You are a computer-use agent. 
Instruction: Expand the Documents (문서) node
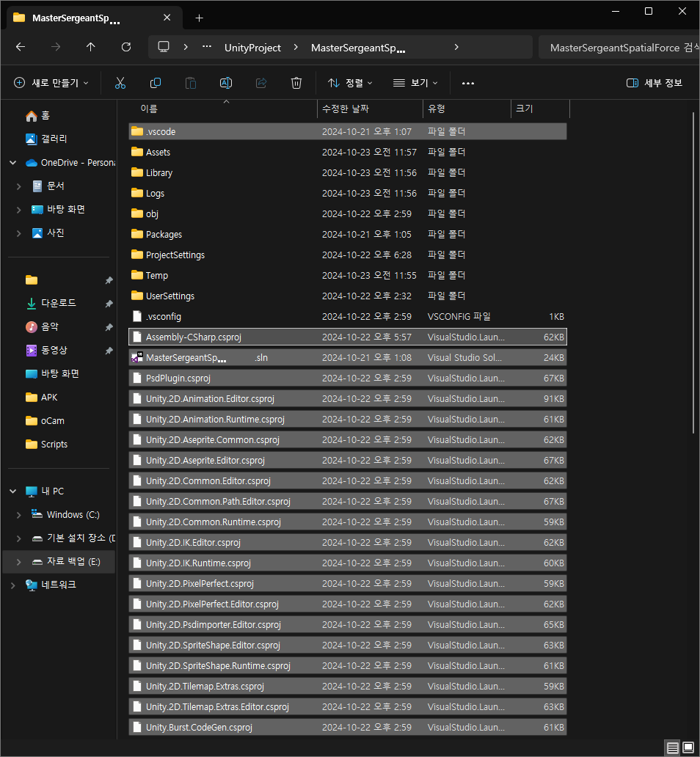click(x=19, y=186)
